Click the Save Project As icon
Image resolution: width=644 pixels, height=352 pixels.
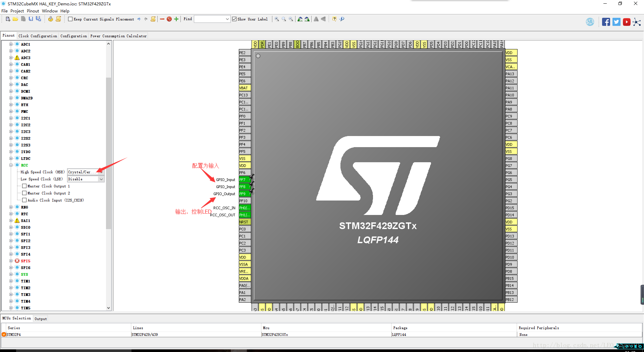click(x=38, y=19)
